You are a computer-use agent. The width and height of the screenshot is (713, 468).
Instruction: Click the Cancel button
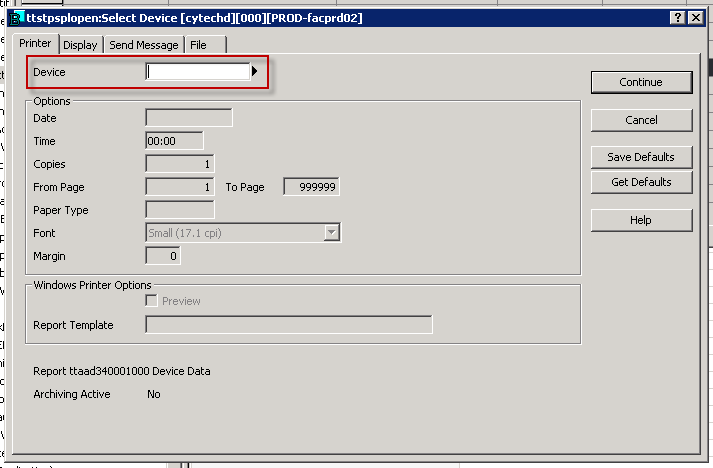pos(641,120)
